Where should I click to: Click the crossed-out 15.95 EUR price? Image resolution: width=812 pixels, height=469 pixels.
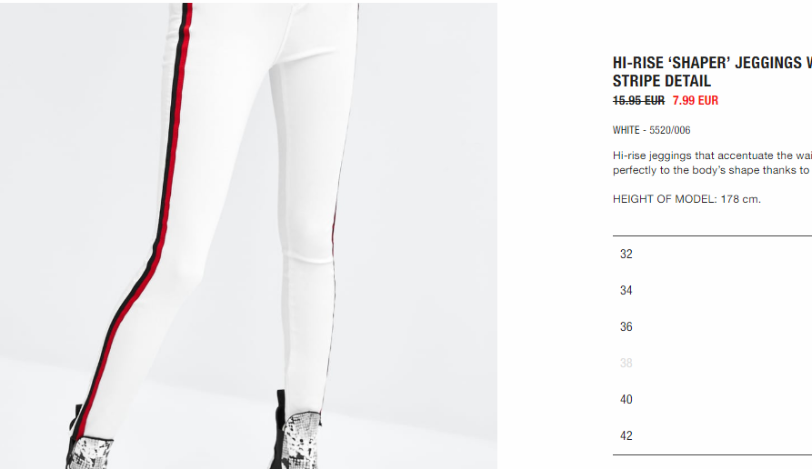[639, 100]
